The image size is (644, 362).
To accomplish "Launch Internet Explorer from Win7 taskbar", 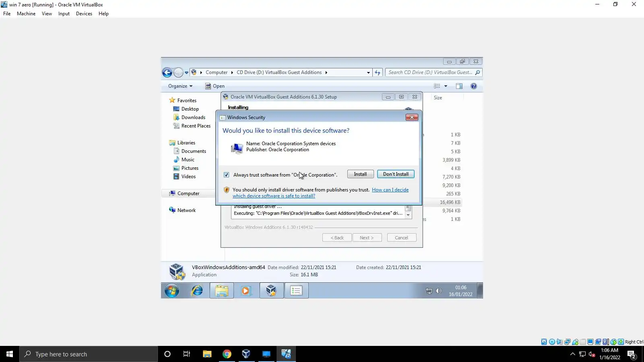I will (197, 290).
